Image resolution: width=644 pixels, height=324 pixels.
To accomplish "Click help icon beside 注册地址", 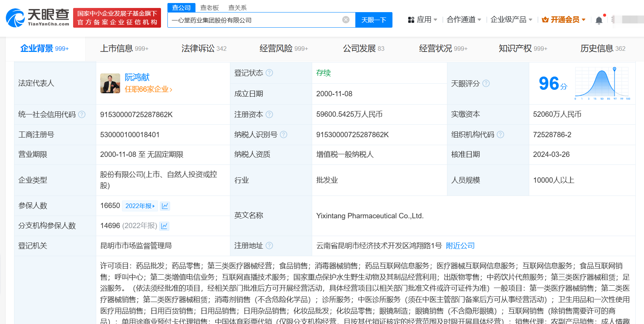I will coord(269,246).
